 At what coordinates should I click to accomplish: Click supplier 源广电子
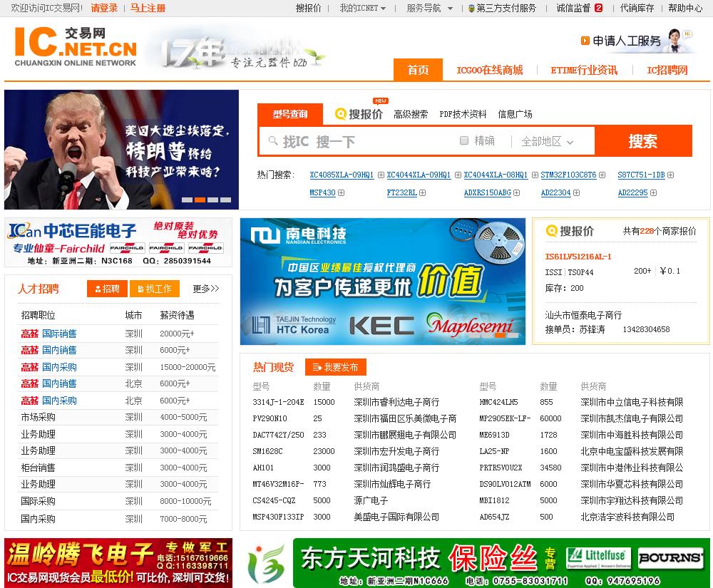(371, 500)
